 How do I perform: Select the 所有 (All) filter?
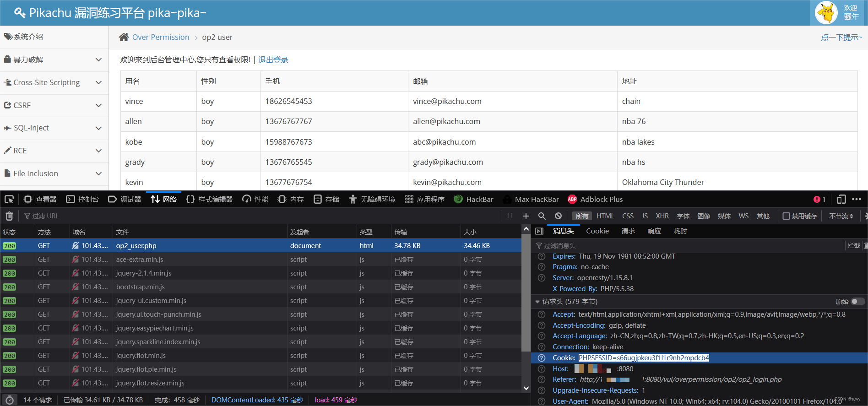[582, 216]
